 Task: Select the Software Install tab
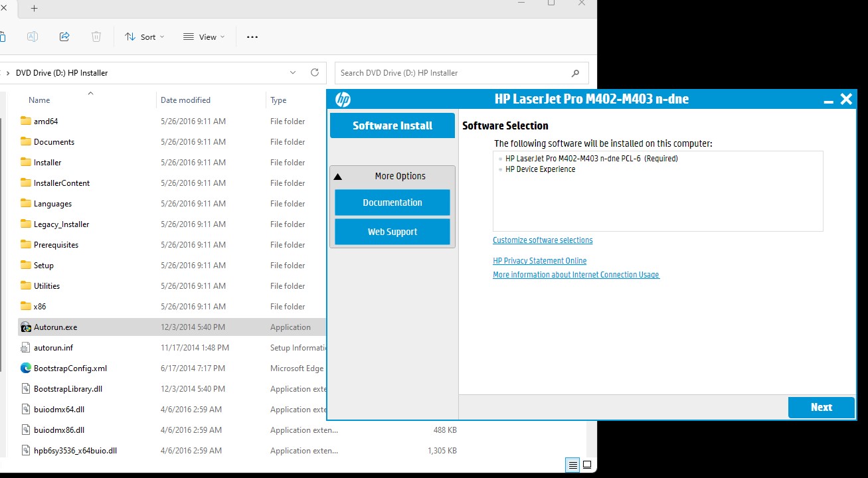pyautogui.click(x=392, y=125)
